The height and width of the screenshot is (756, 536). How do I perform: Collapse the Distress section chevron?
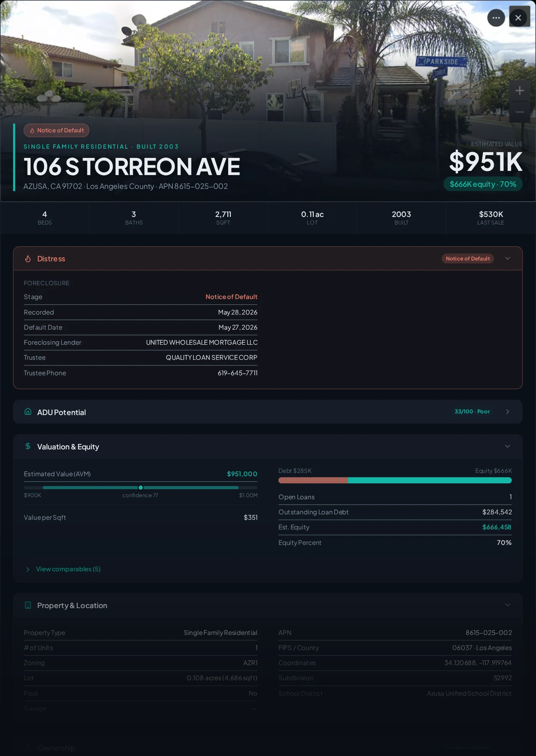point(507,259)
